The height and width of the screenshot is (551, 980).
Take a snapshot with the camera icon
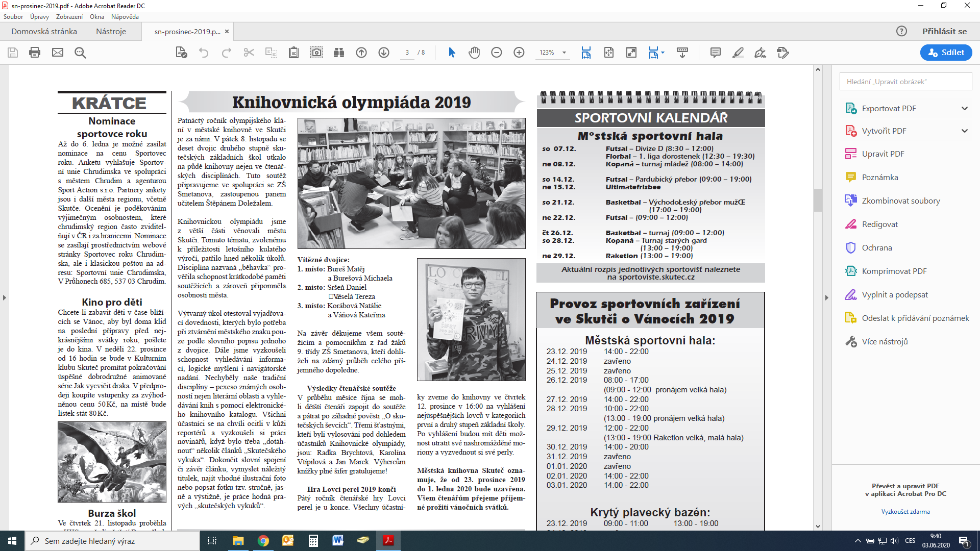[316, 53]
